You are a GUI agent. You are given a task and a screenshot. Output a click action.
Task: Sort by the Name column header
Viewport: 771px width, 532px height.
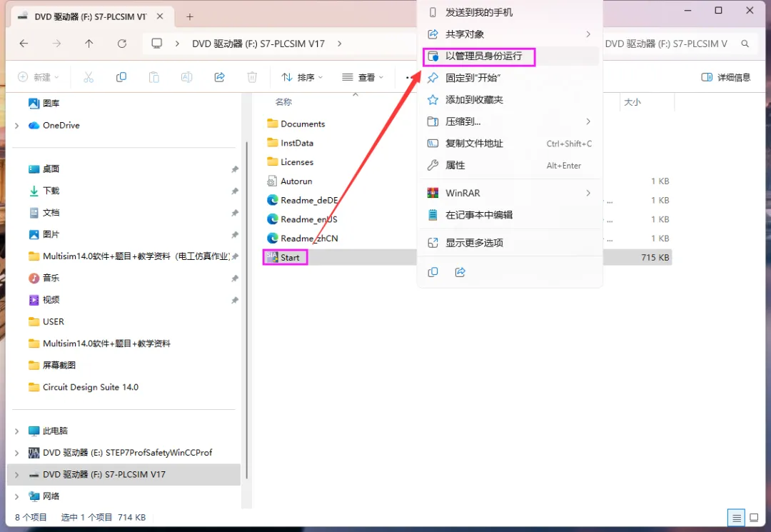[x=283, y=102]
